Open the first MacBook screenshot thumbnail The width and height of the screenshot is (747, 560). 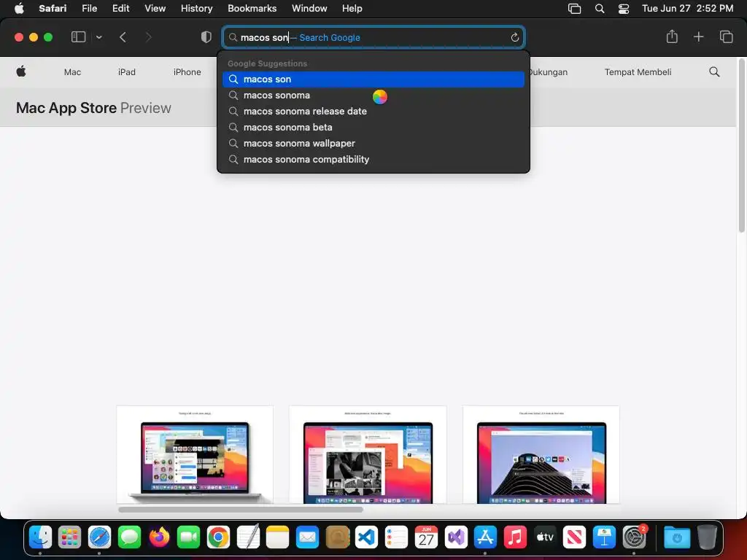pyautogui.click(x=195, y=455)
